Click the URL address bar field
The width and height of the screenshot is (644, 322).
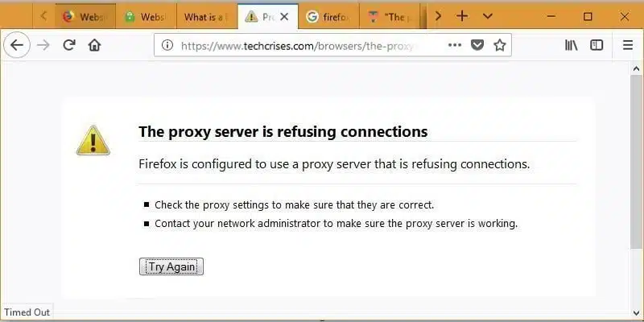pyautogui.click(x=306, y=45)
